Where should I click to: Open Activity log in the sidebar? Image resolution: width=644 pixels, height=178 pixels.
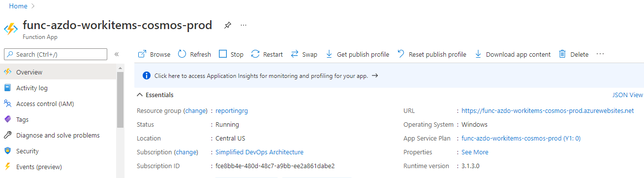pos(58,88)
